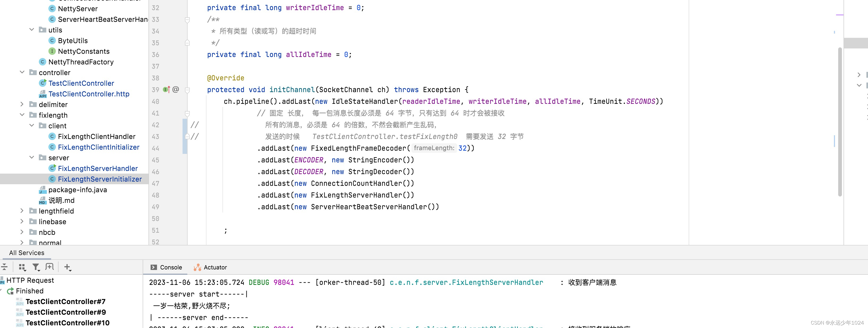Open ByteUtils in project tree
The width and height of the screenshot is (868, 328).
(73, 40)
